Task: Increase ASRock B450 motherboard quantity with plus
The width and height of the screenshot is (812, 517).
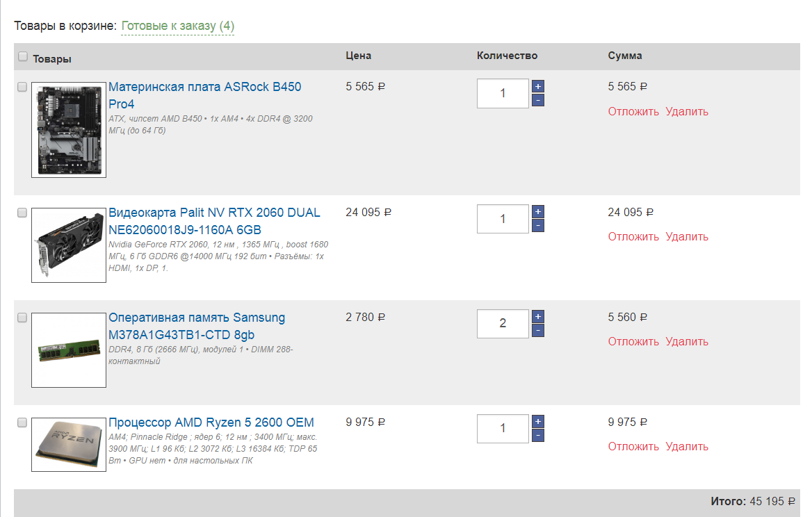Action: pyautogui.click(x=537, y=86)
